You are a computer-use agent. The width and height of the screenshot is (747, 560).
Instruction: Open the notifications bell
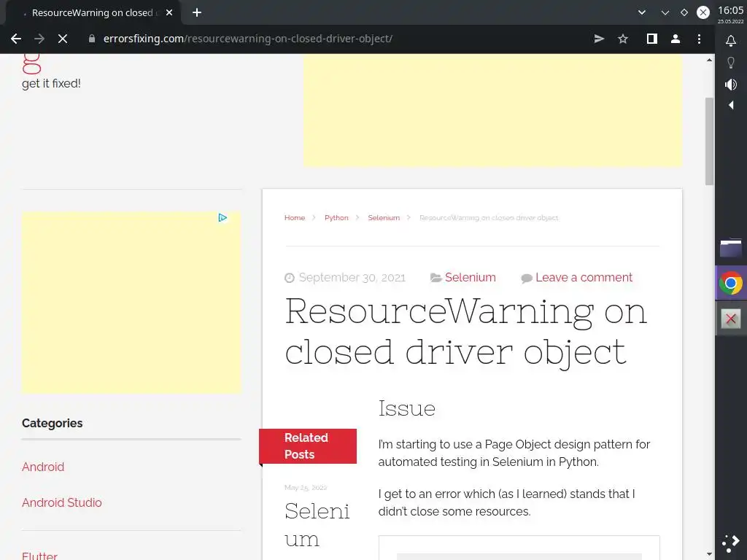pos(731,41)
